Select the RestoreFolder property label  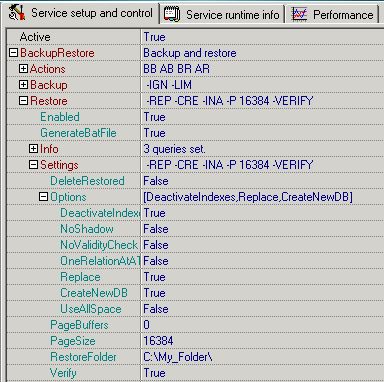click(83, 357)
